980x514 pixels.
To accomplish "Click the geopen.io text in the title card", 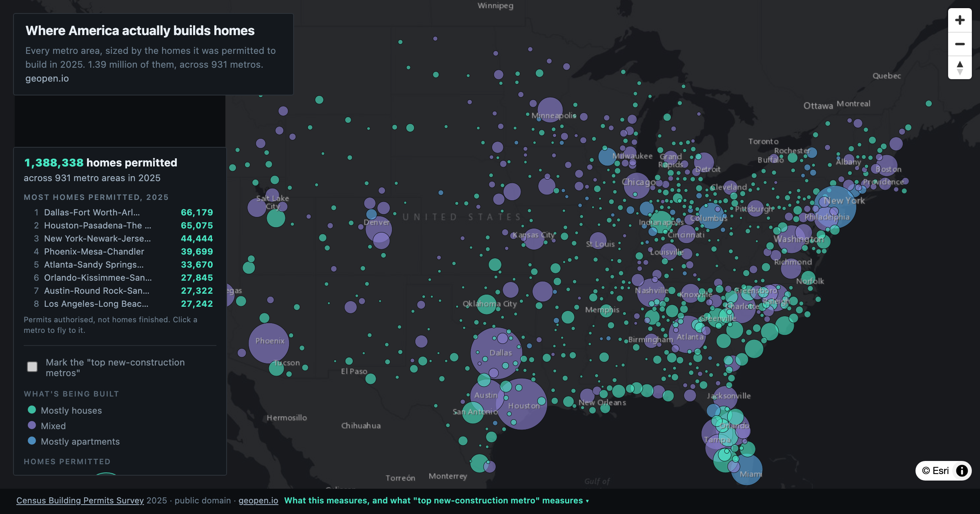I will click(x=47, y=78).
